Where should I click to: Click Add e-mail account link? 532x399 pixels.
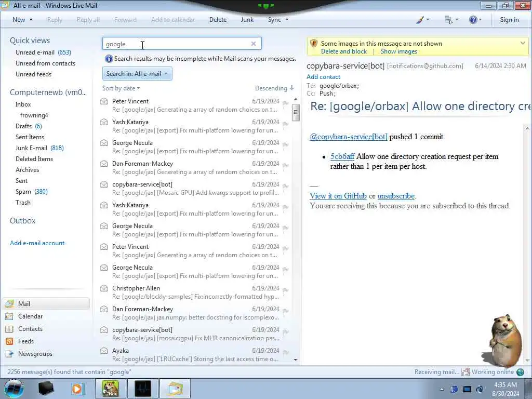37,243
